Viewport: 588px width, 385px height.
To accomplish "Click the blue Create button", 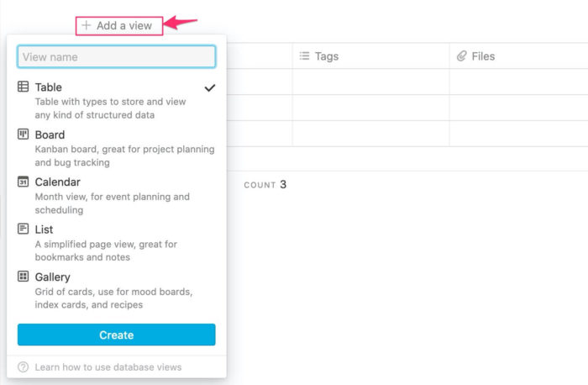I will pos(116,335).
